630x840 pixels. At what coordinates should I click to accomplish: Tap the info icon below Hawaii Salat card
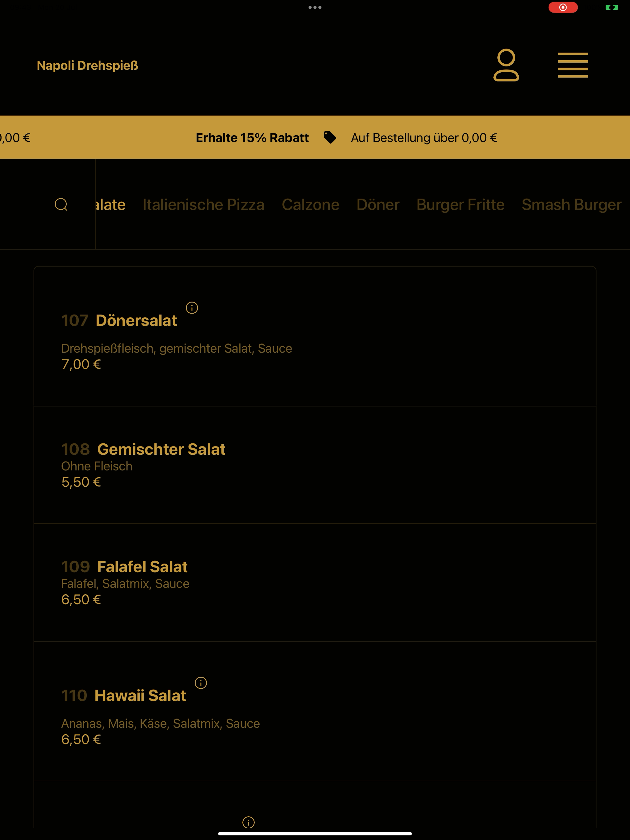(249, 822)
